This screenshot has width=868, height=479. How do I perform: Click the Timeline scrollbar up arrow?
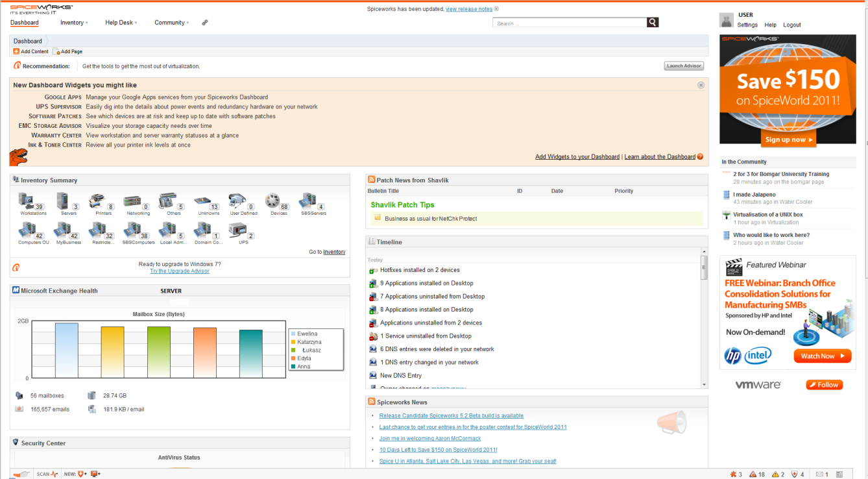click(704, 251)
